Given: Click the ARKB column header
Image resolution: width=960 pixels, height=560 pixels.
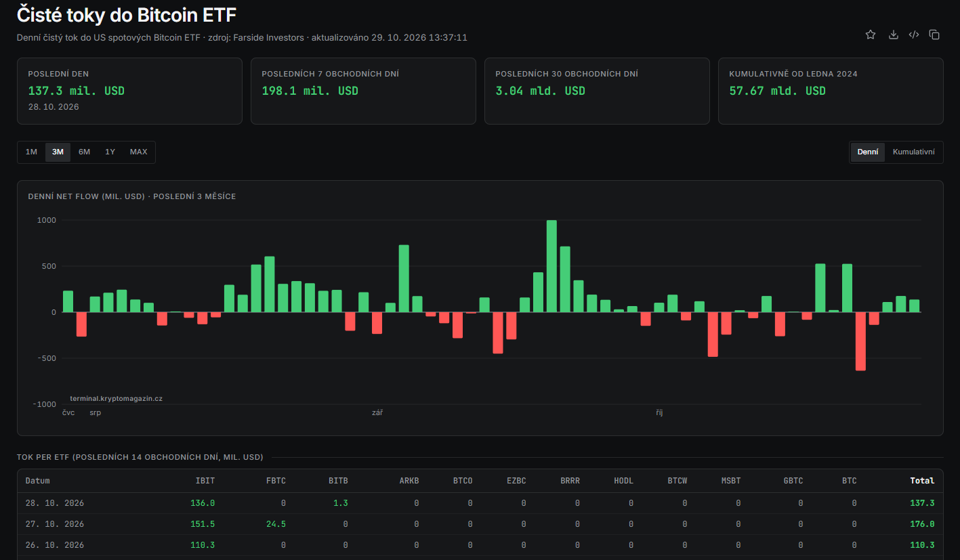Looking at the screenshot, I should click(x=409, y=481).
